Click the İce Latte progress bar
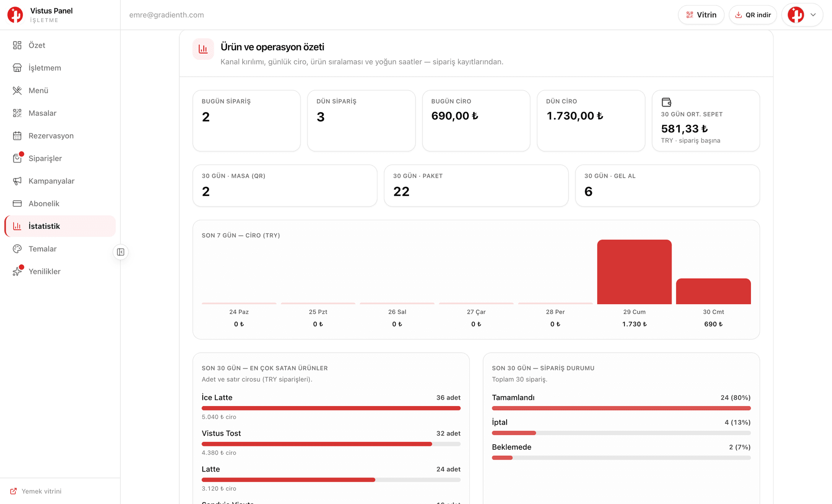 pos(331,408)
